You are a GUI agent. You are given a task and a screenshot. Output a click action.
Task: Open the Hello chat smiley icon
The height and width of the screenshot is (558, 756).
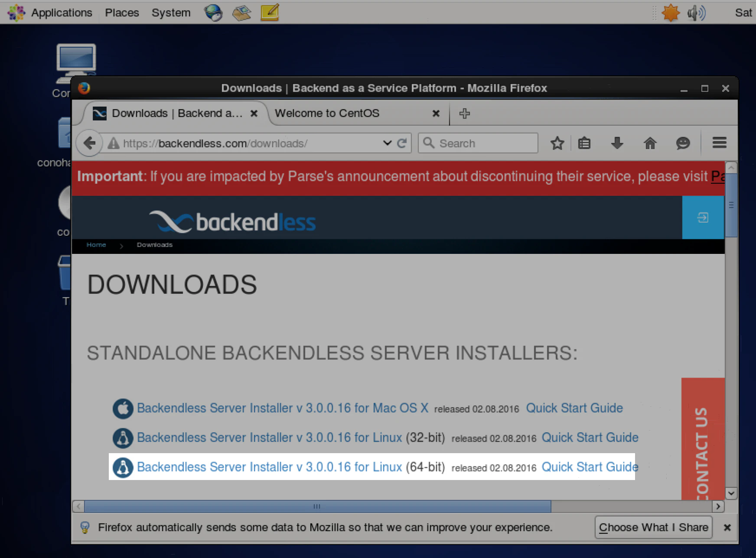click(x=683, y=143)
